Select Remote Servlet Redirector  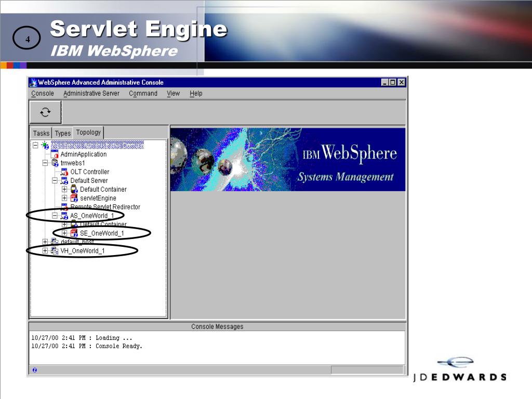[x=105, y=207]
